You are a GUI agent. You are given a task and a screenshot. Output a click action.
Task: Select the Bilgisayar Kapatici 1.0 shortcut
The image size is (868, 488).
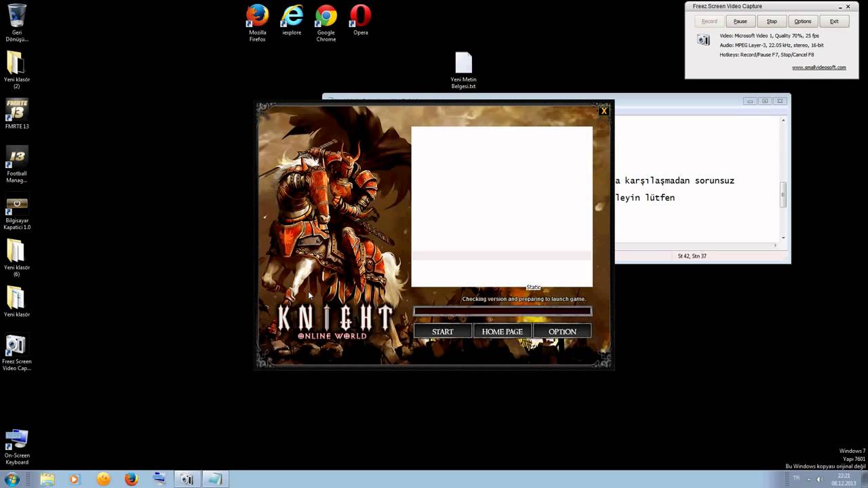(x=17, y=211)
